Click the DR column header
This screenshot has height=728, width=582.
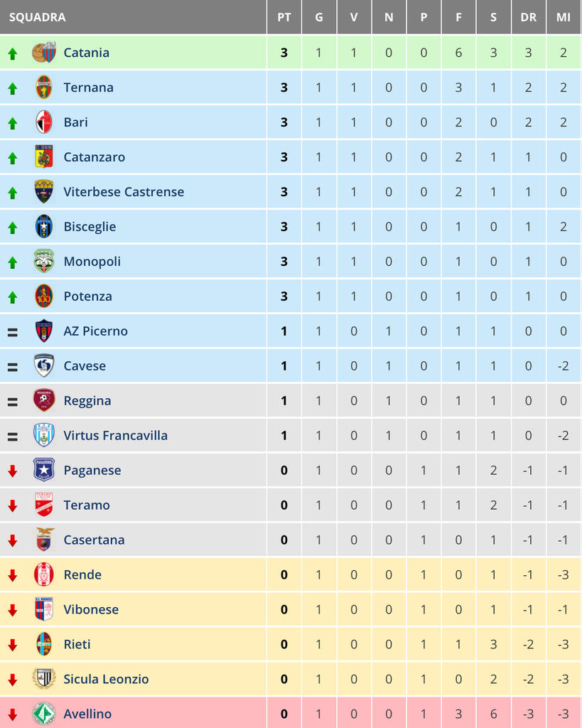click(528, 17)
